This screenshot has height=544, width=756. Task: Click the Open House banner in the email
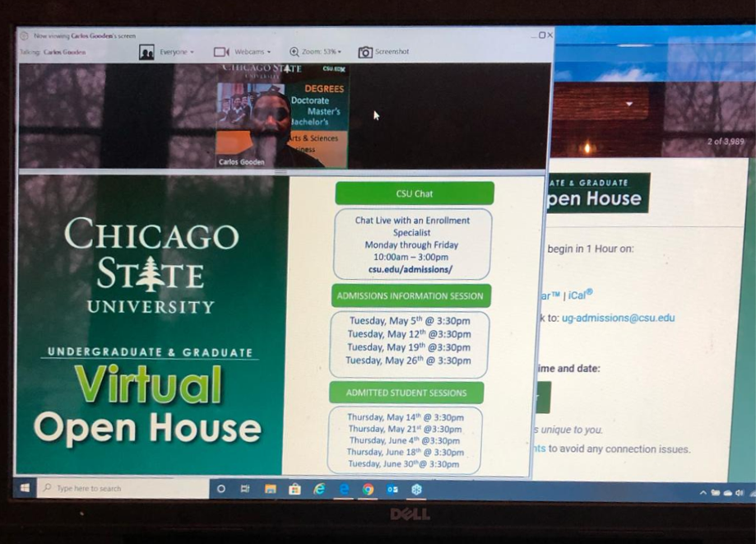(597, 193)
